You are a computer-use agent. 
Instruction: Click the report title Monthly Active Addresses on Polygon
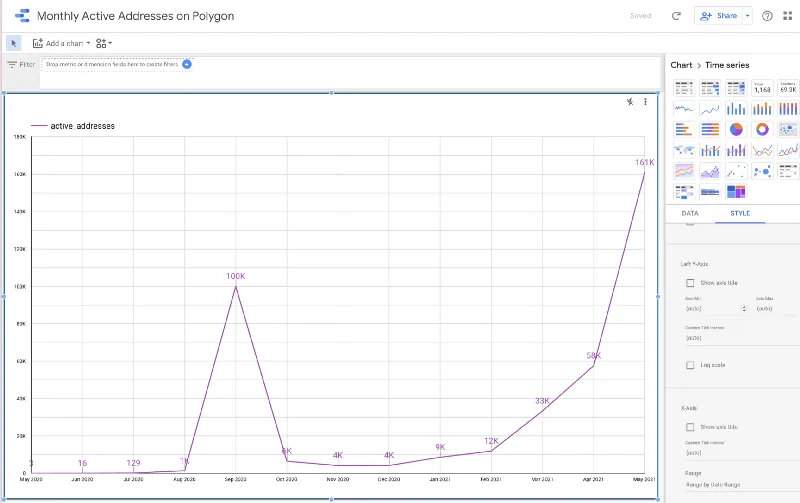coord(136,16)
